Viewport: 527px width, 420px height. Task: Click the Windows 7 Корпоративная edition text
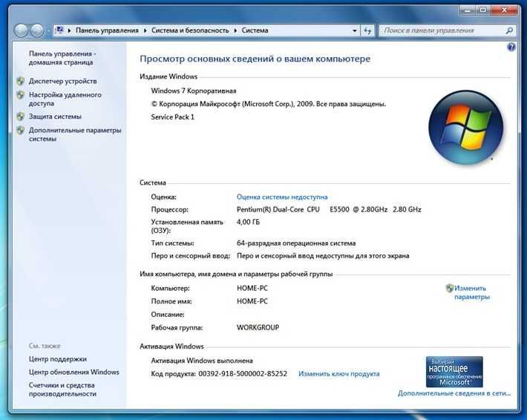tap(194, 91)
